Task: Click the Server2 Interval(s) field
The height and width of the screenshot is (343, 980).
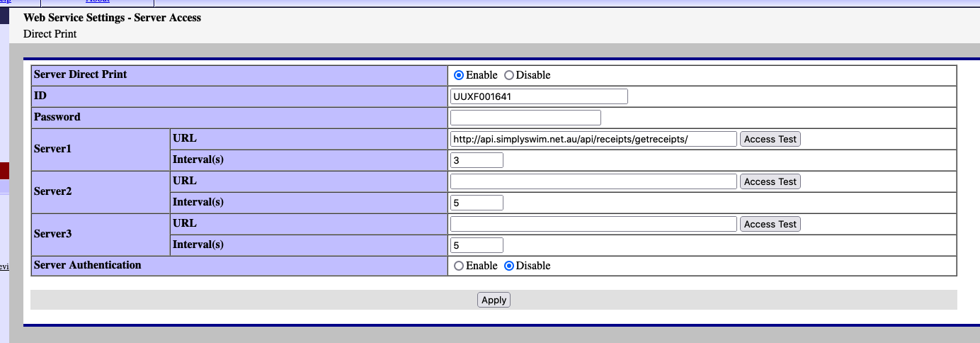Action: (x=477, y=203)
